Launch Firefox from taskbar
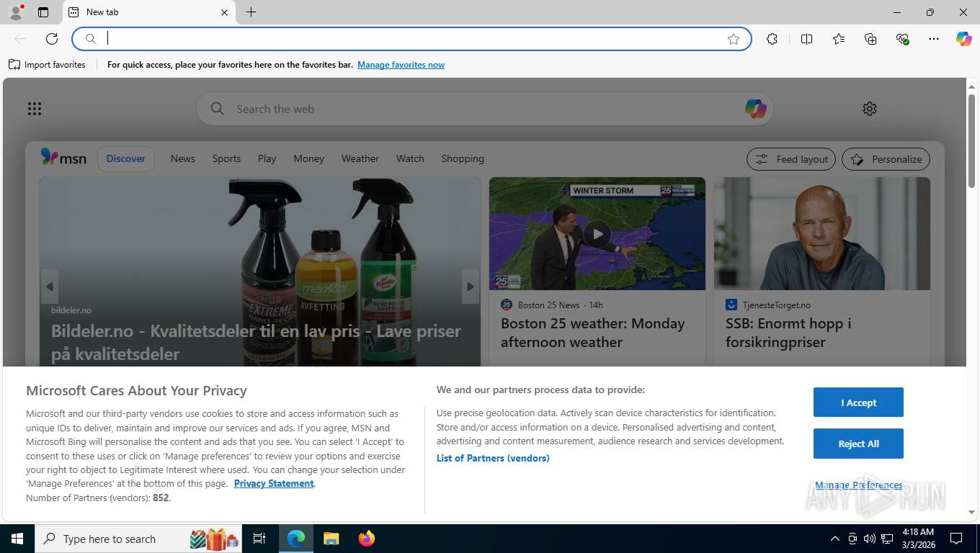The width and height of the screenshot is (980, 553). click(x=367, y=539)
